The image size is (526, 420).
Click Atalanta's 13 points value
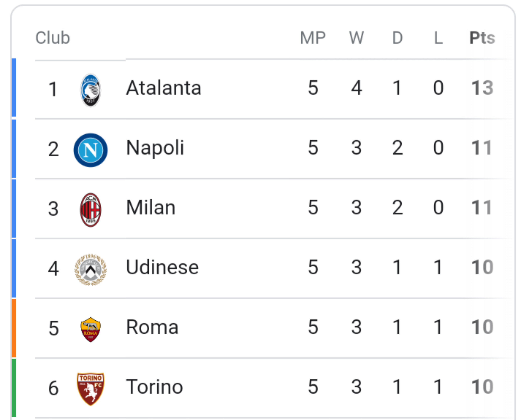[x=482, y=88]
